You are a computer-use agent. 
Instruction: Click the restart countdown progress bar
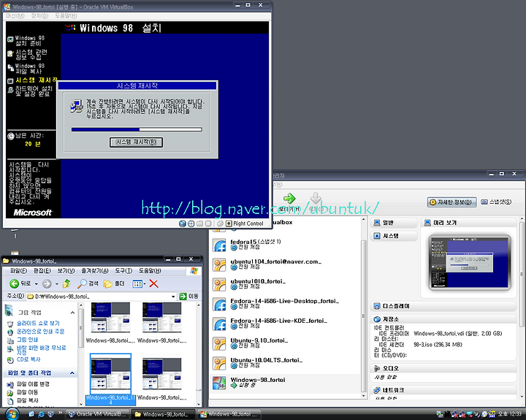point(137,129)
